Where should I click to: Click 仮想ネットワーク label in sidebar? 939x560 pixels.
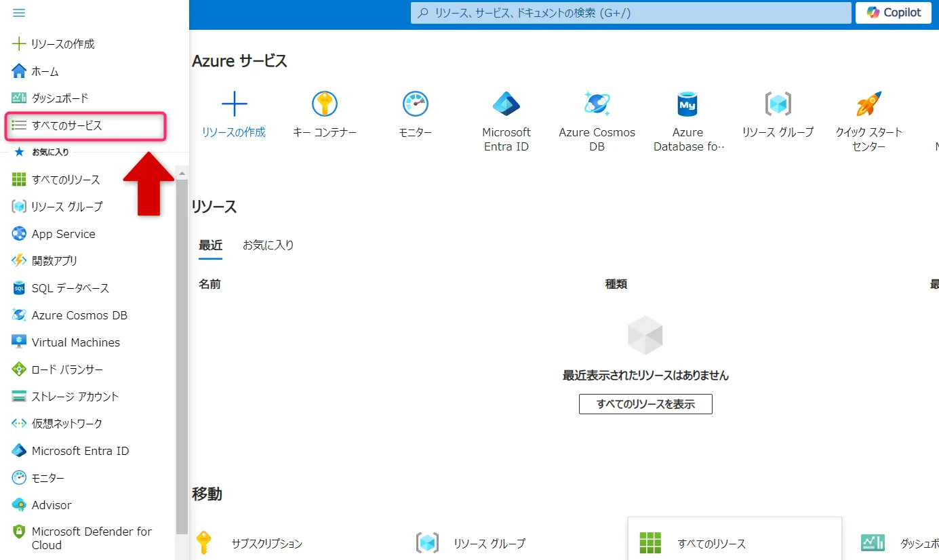tap(67, 424)
